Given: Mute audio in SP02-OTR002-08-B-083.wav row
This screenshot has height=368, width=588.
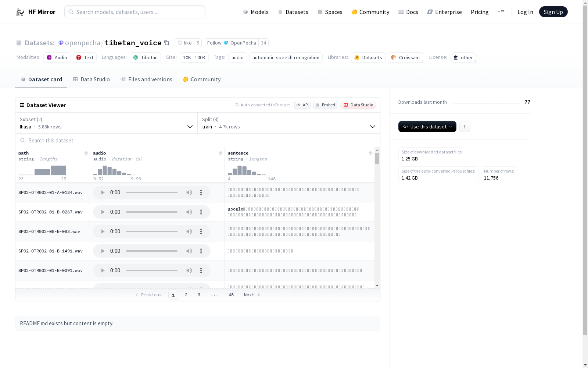Looking at the screenshot, I should coord(189,231).
